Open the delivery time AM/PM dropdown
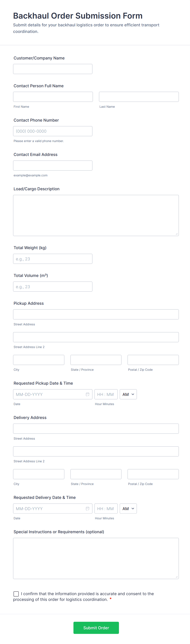The image size is (190, 644). (128, 508)
